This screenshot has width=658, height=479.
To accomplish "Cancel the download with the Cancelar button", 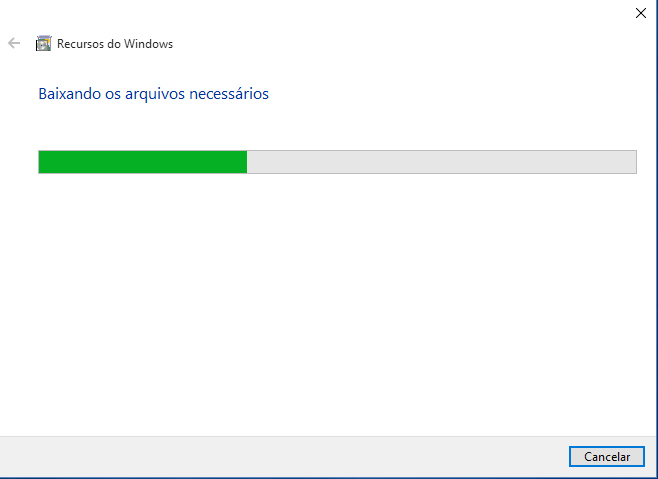I will pyautogui.click(x=607, y=456).
